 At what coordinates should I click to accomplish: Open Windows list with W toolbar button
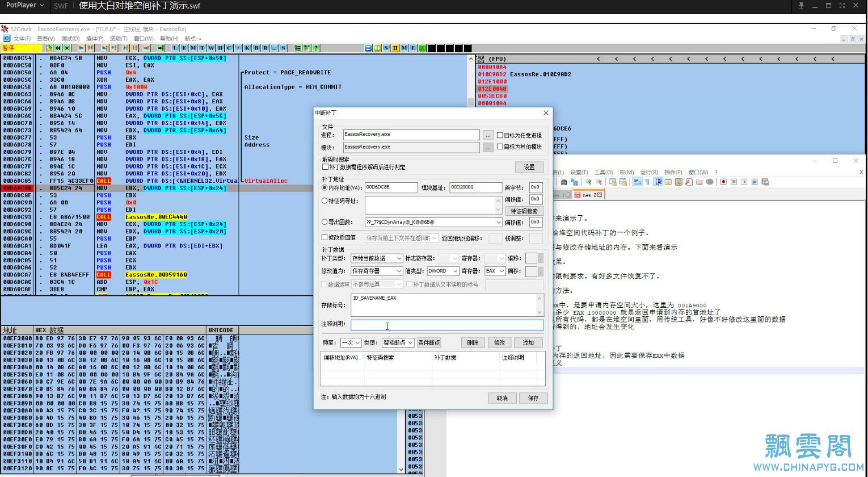point(212,48)
